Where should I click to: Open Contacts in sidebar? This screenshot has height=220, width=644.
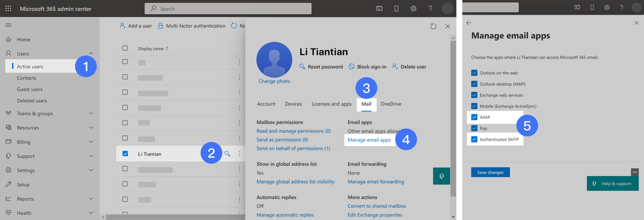pyautogui.click(x=27, y=78)
